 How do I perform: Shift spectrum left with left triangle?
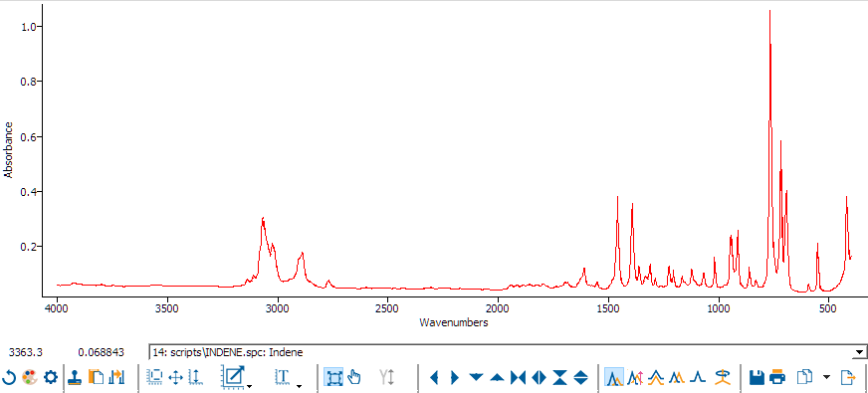point(435,378)
